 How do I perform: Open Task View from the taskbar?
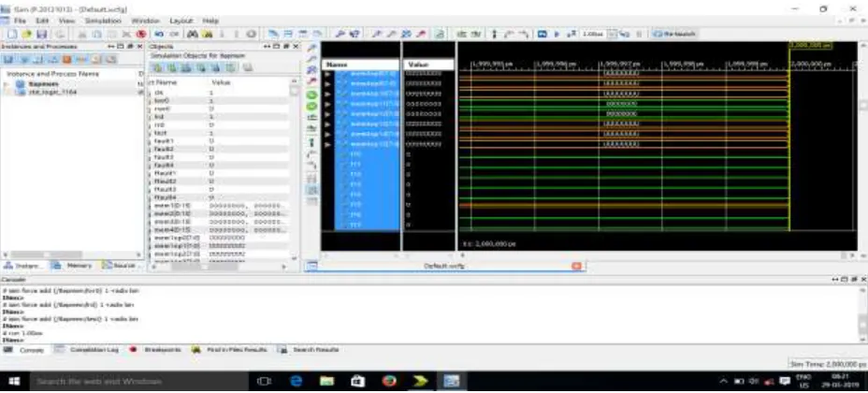[x=265, y=382]
